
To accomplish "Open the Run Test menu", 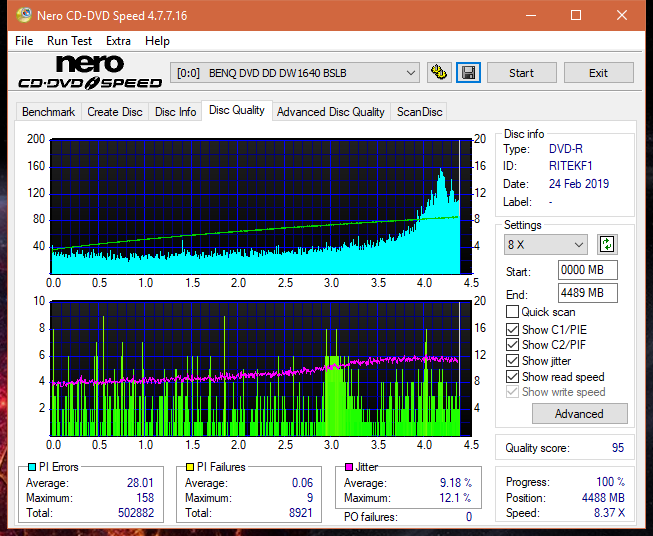I will 69,41.
